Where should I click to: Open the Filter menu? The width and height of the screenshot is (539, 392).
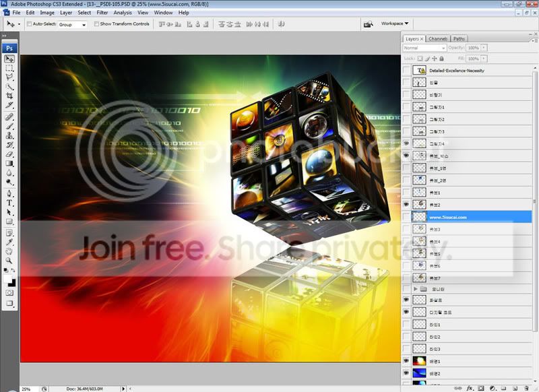tap(102, 12)
